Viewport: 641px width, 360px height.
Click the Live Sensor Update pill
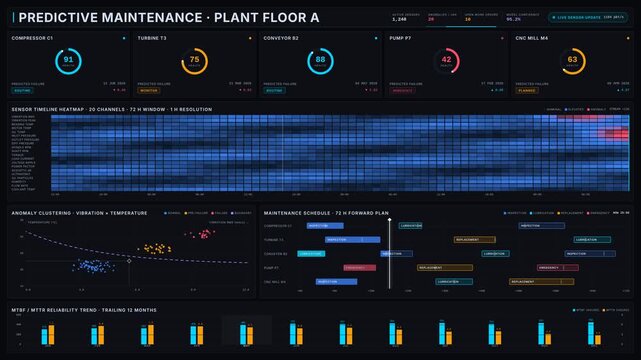pyautogui.click(x=588, y=17)
